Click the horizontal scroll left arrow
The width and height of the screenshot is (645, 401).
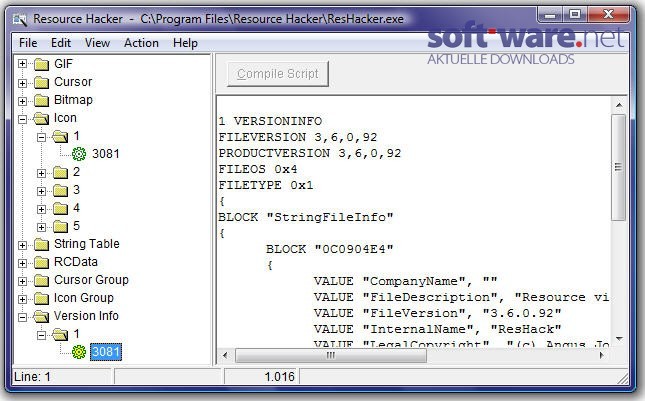tap(225, 355)
